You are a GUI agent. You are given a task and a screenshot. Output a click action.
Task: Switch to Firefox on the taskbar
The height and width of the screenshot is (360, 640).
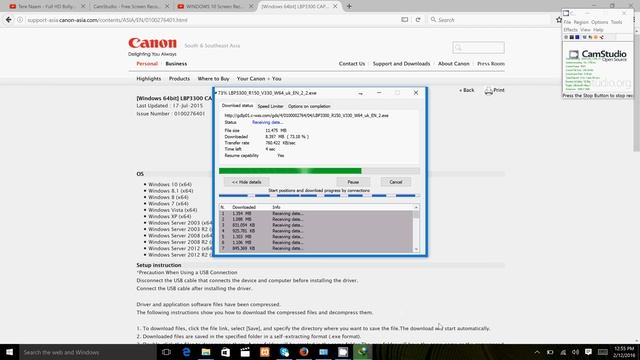(304, 352)
